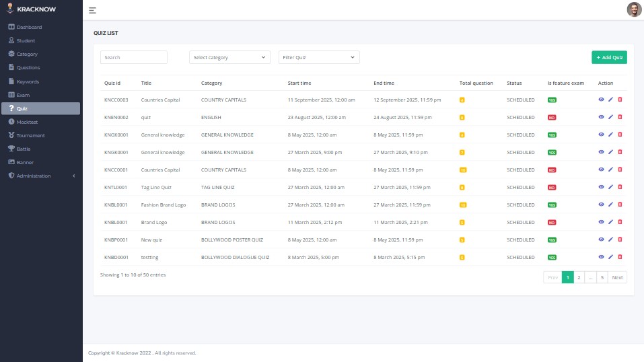Open the Filter Quiz dropdown
Screen dimensions: 644x362
tap(319, 58)
